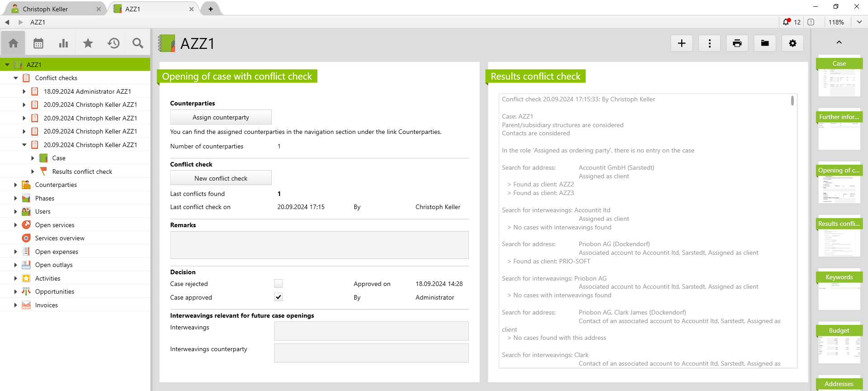This screenshot has width=868, height=391.
Task: Collapse the Conflict checks tree node
Action: (x=16, y=78)
